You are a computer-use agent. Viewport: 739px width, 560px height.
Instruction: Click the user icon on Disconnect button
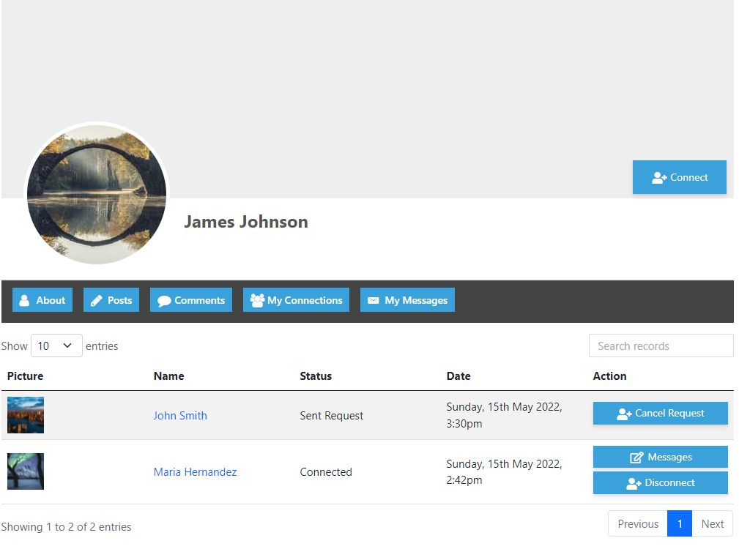click(x=634, y=483)
